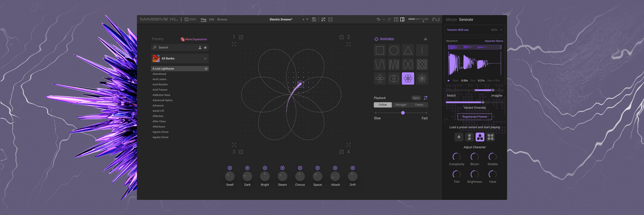This screenshot has width=644, height=215.
Task: Select the circle Animator path shape
Action: pyautogui.click(x=394, y=51)
